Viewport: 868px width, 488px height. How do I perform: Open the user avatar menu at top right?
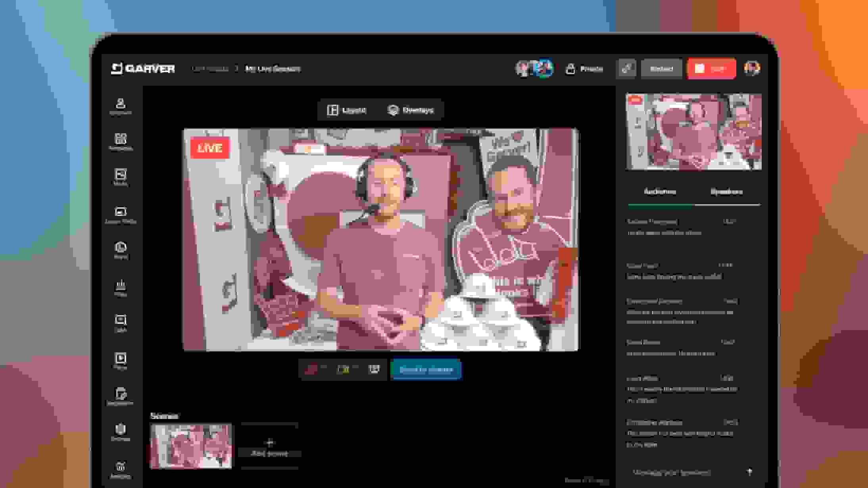pos(752,68)
